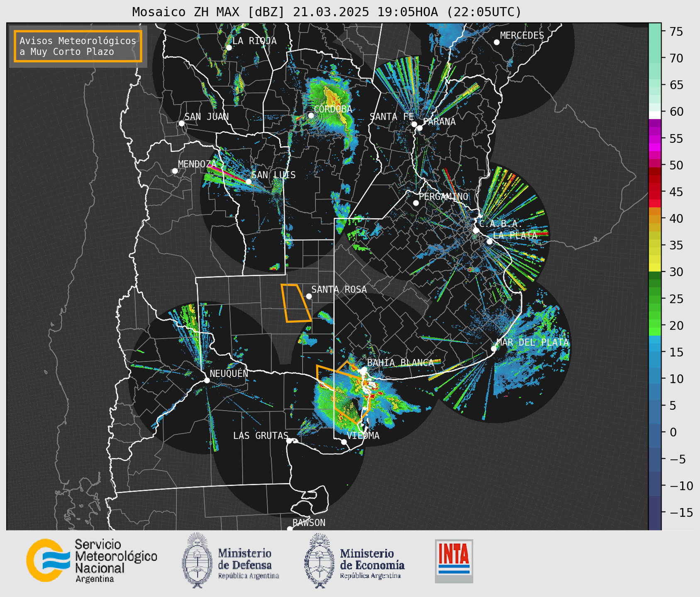This screenshot has width=700, height=597.
Task: Click the MERCEDES city label text
Action: coord(522,36)
